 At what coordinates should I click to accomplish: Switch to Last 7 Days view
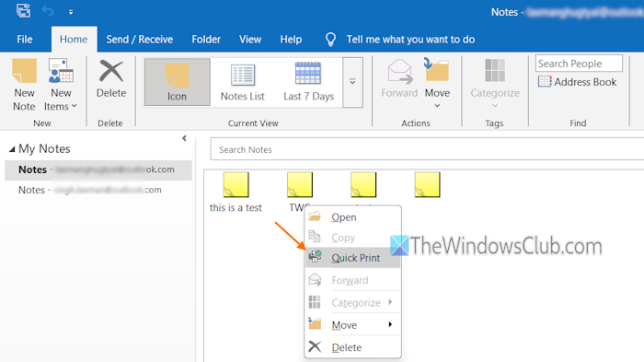308,82
